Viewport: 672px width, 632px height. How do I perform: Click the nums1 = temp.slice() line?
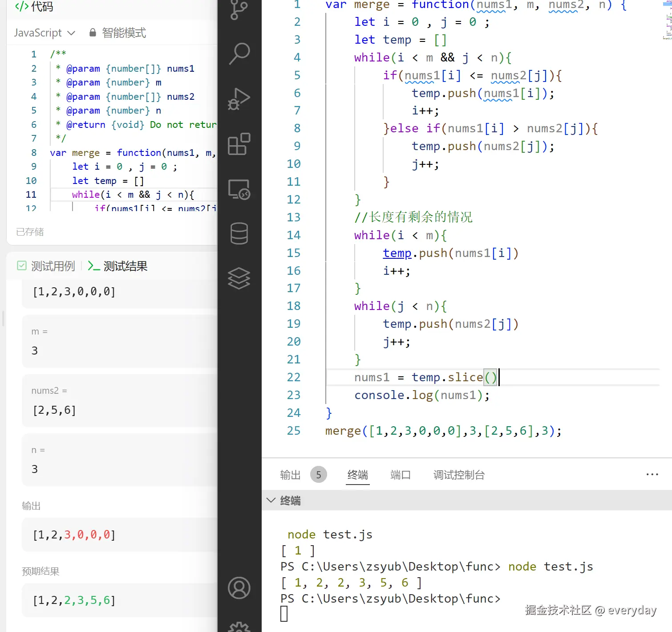426,377
